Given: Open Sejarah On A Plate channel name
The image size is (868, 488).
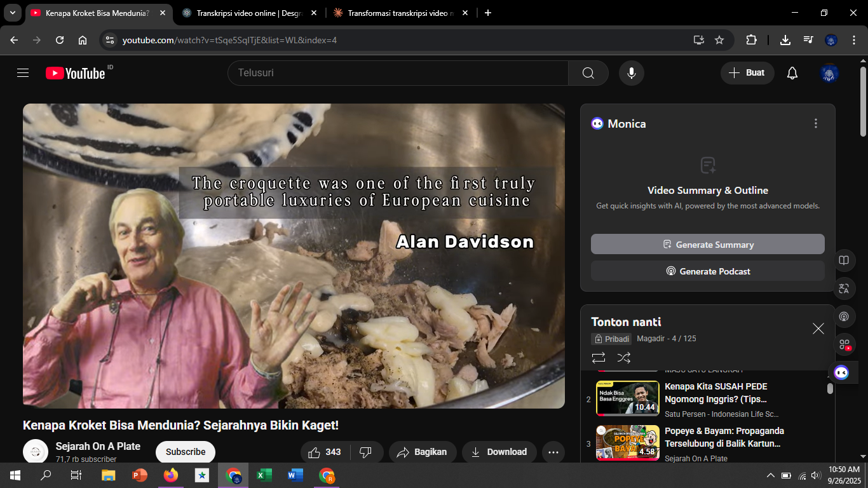Looking at the screenshot, I should [98, 446].
